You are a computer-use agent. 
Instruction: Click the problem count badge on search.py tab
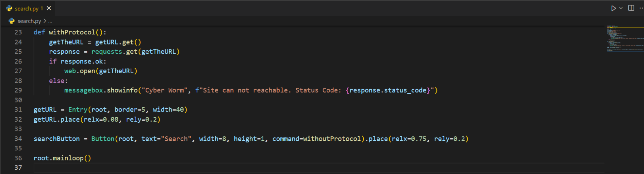42,9
